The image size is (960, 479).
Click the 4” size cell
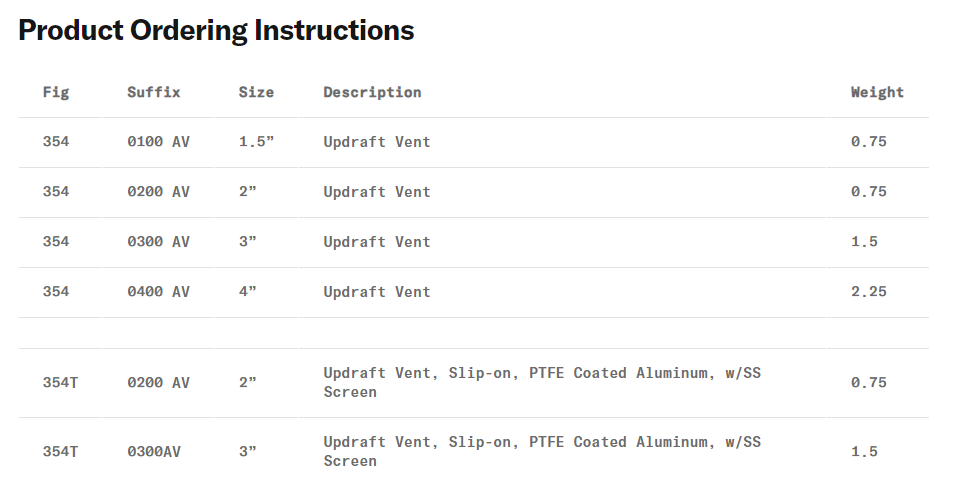click(248, 292)
